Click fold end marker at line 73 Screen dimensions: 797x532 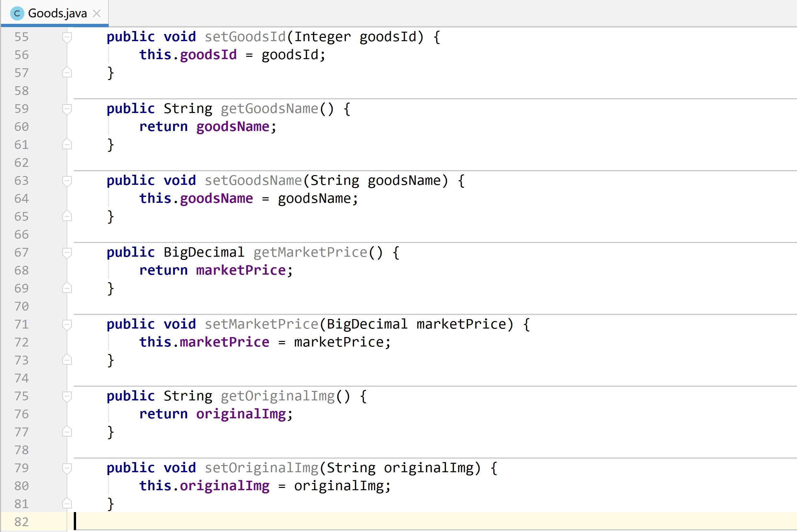67,360
